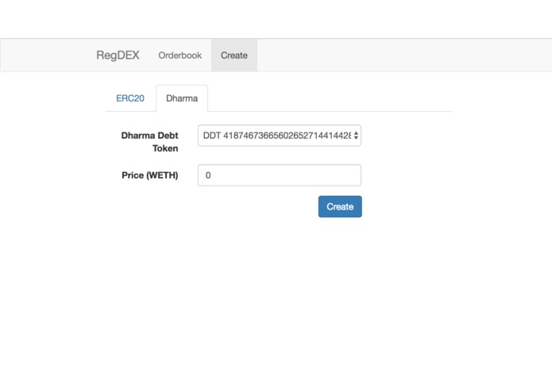Select the Create nav item

pos(234,56)
